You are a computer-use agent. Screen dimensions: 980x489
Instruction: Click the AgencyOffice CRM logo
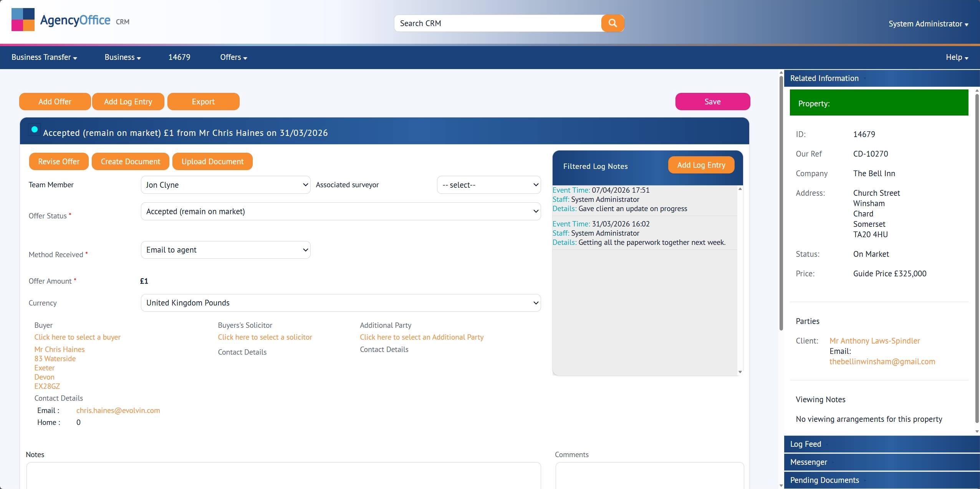click(x=70, y=20)
